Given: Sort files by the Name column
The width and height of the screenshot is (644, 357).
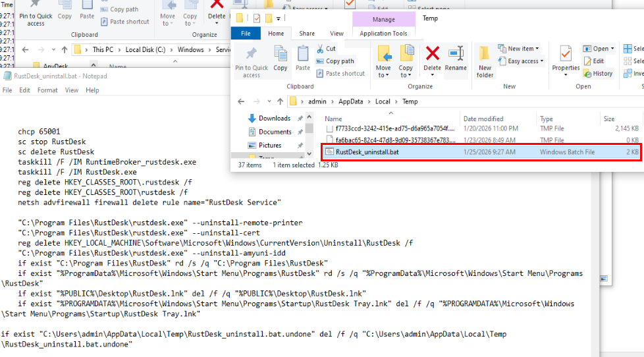Looking at the screenshot, I should coord(333,119).
